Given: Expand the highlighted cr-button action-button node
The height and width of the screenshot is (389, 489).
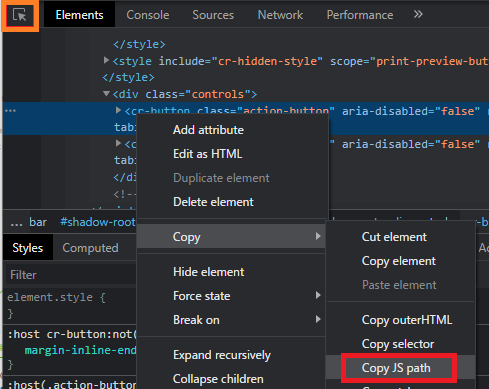Looking at the screenshot, I should pyautogui.click(x=118, y=110).
